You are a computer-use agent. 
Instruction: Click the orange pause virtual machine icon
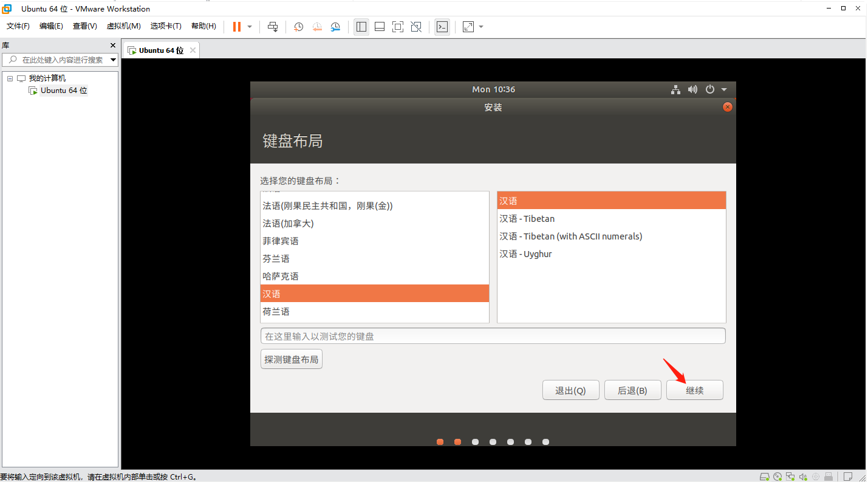[x=236, y=27]
